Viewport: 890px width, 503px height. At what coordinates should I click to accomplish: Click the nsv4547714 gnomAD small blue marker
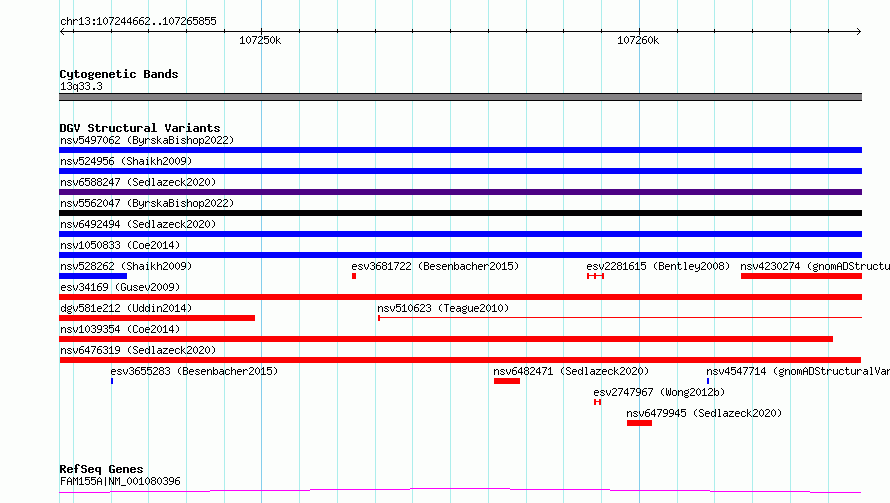(708, 381)
